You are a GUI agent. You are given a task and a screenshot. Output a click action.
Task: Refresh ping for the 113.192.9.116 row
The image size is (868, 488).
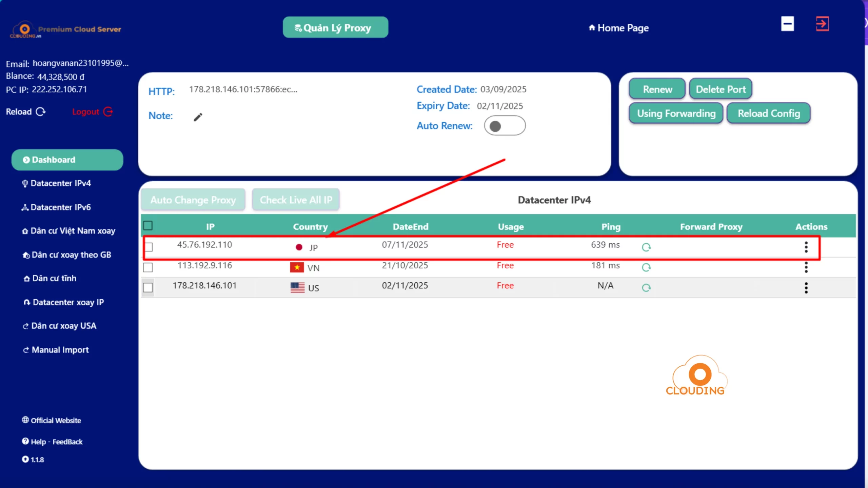(646, 268)
